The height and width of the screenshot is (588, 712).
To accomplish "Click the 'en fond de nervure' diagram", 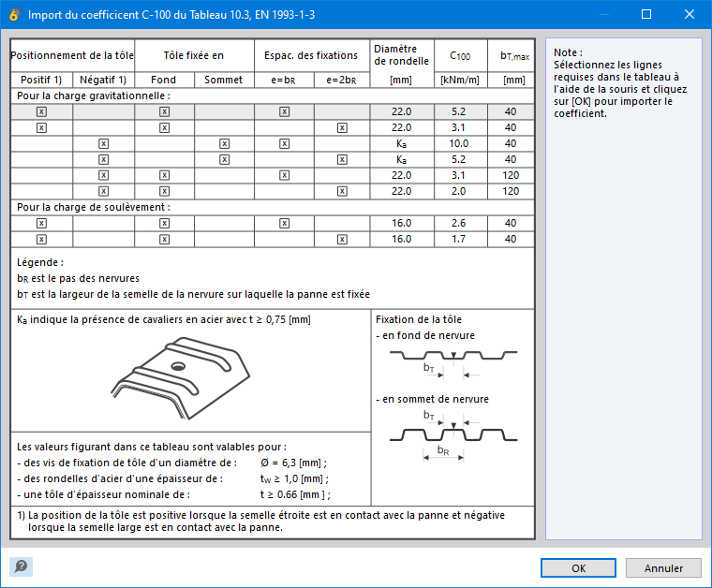I will pos(453,363).
